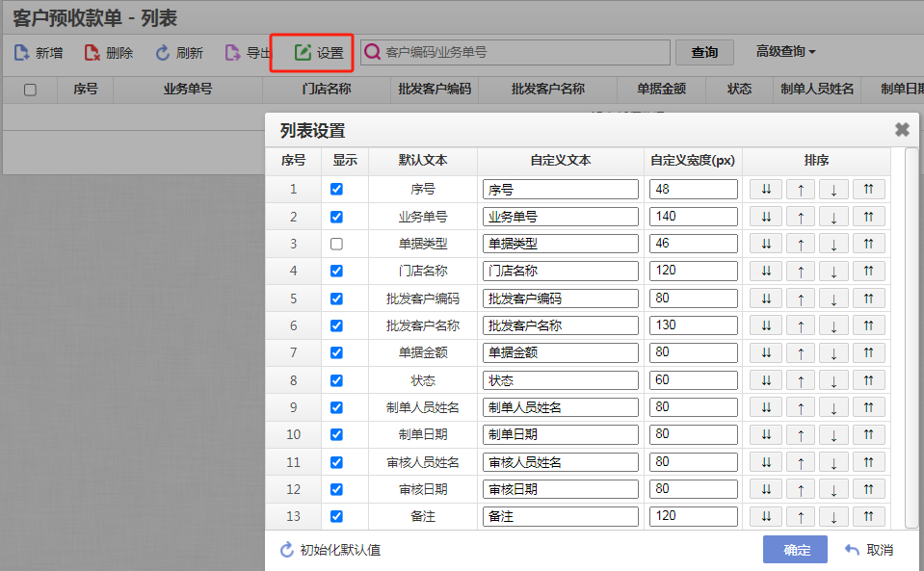Move 状态 row to top
The height and width of the screenshot is (571, 924).
869,380
